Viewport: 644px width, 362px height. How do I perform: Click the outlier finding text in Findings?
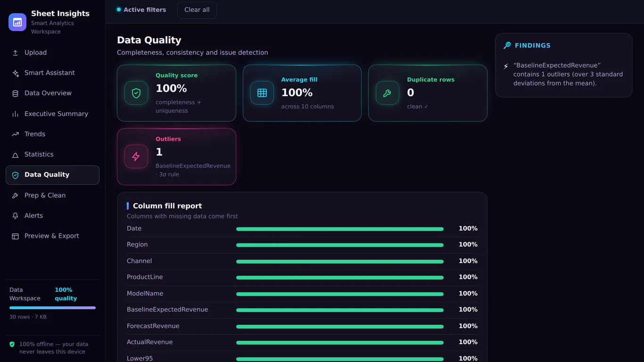click(x=568, y=74)
